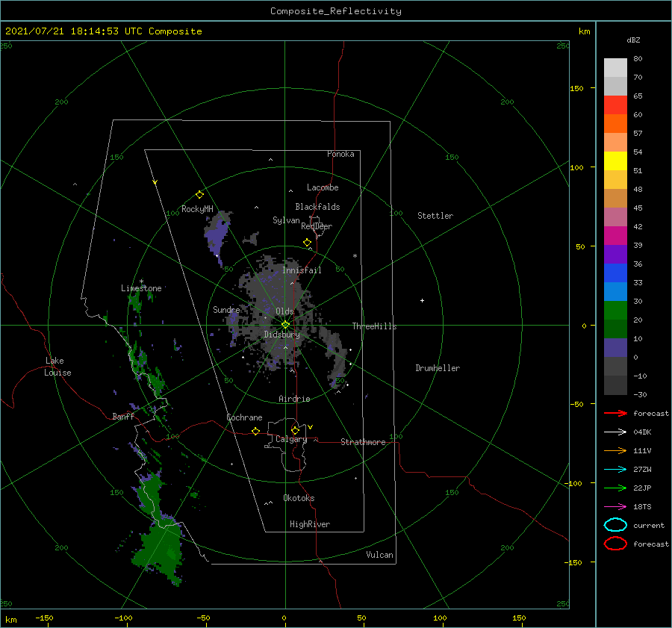Click the Airdrie label
Viewport: 672px width, 628px height.
[x=294, y=399]
